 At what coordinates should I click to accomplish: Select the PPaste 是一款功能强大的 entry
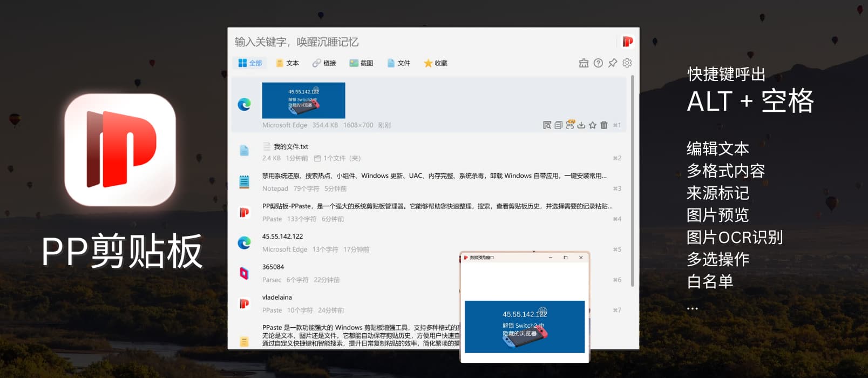(x=345, y=335)
